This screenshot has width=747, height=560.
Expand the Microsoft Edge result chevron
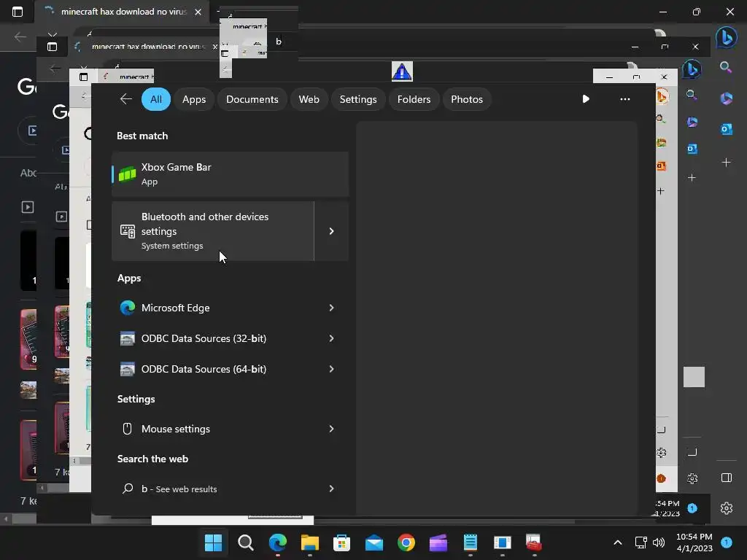(332, 308)
